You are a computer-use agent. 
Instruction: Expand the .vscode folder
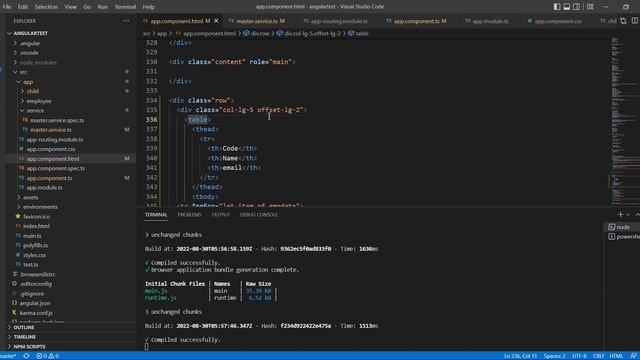point(29,53)
